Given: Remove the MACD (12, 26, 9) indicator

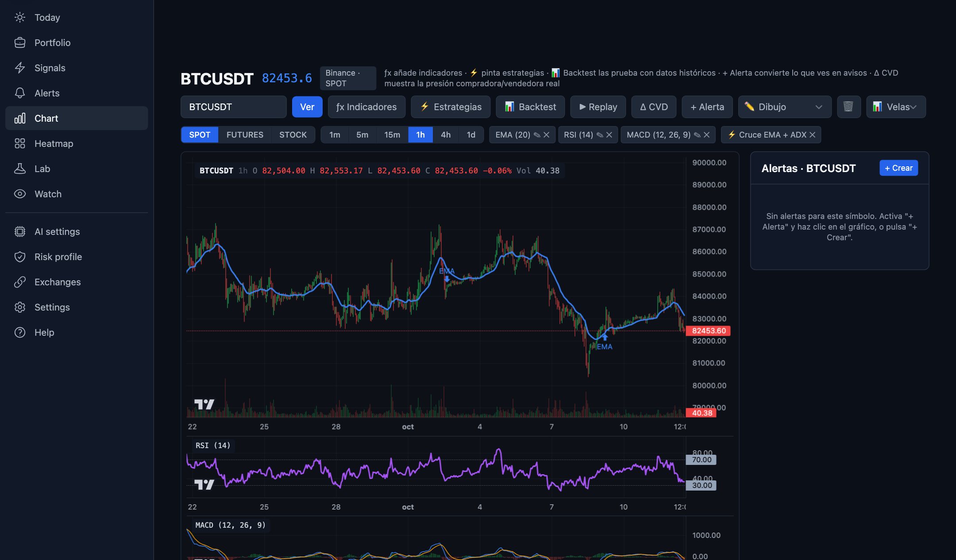Looking at the screenshot, I should 707,135.
